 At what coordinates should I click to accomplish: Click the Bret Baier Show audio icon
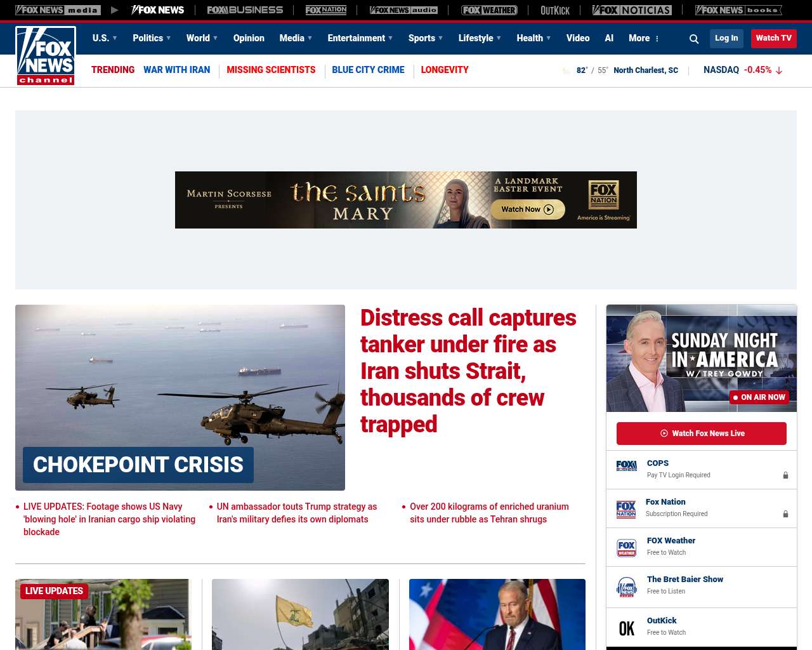[x=627, y=587]
